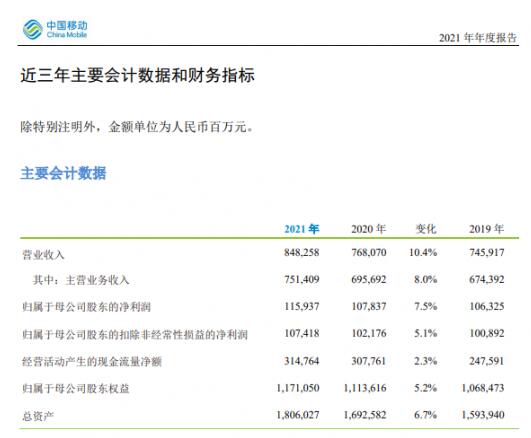Select the row label 归属于母公司股东权益
This screenshot has height=438, width=531.
coord(76,389)
